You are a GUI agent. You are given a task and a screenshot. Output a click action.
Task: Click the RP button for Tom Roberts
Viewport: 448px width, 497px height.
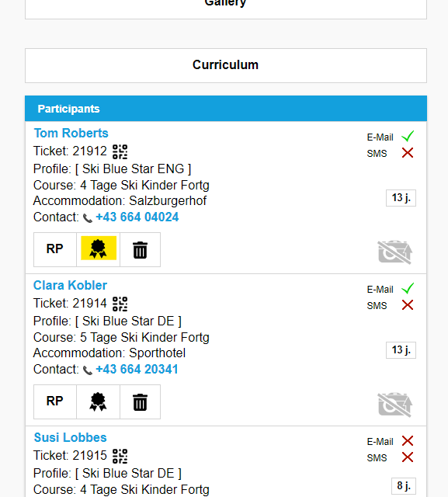point(55,249)
